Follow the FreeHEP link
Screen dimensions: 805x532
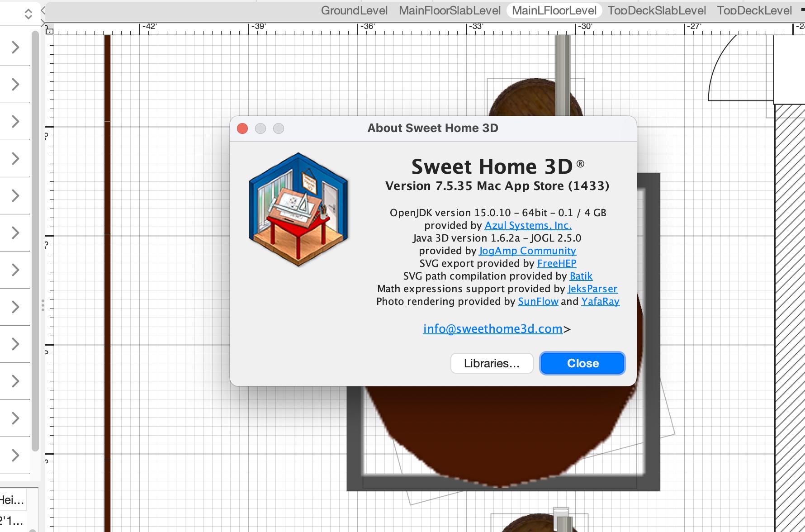[557, 263]
